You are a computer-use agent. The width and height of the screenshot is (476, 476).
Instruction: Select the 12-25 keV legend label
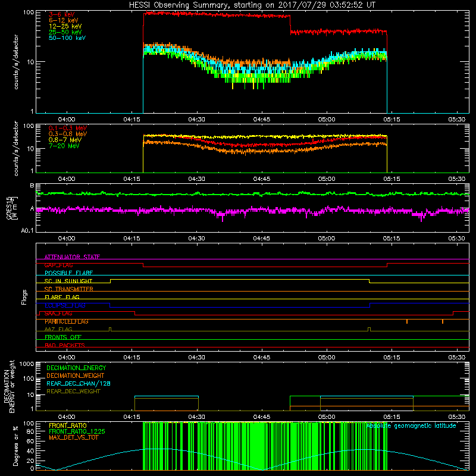pyautogui.click(x=65, y=26)
